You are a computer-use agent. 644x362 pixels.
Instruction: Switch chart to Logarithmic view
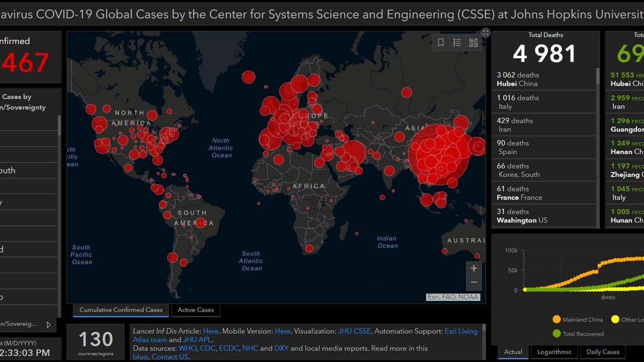click(x=553, y=352)
